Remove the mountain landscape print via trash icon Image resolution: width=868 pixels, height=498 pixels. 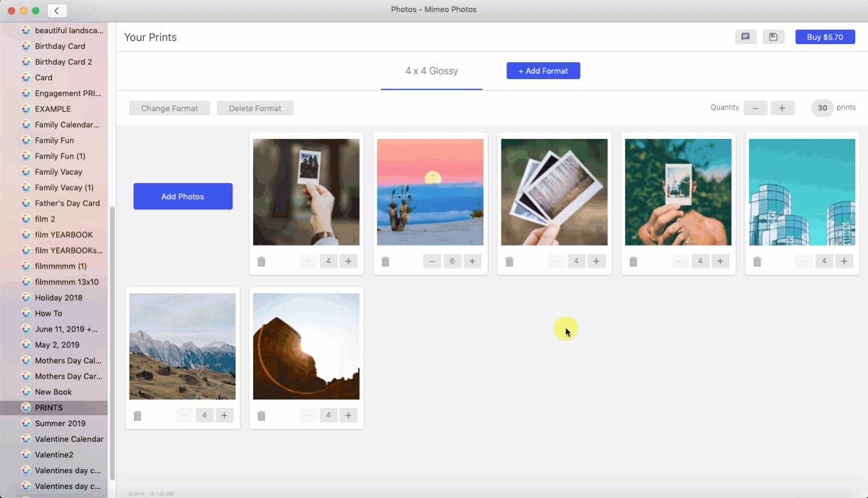click(137, 415)
